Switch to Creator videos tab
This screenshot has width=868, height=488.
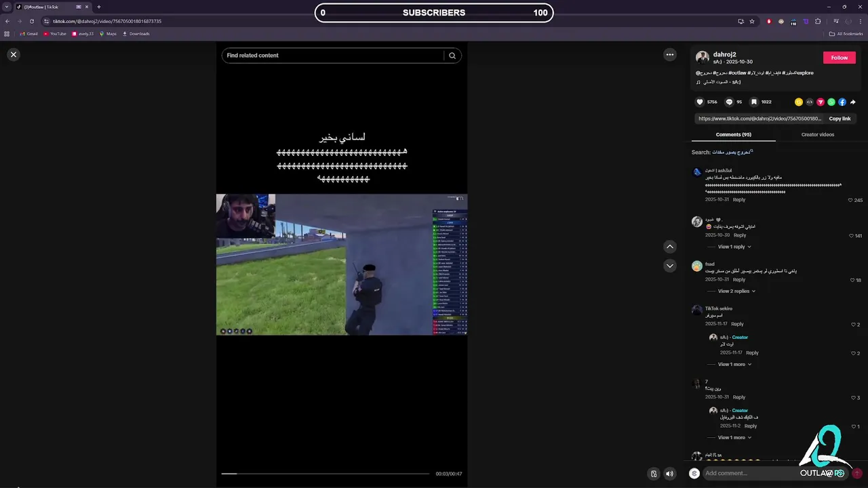point(818,134)
